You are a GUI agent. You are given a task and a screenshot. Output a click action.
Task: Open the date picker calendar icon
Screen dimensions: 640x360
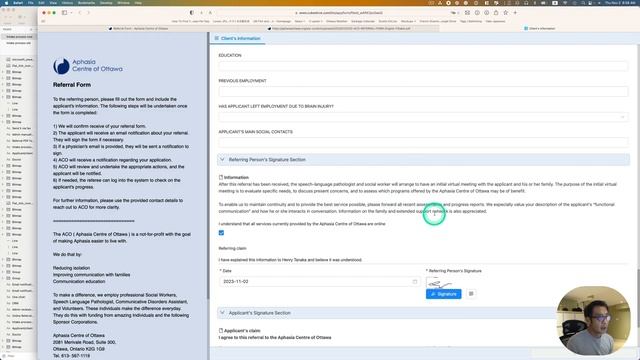[x=415, y=282]
